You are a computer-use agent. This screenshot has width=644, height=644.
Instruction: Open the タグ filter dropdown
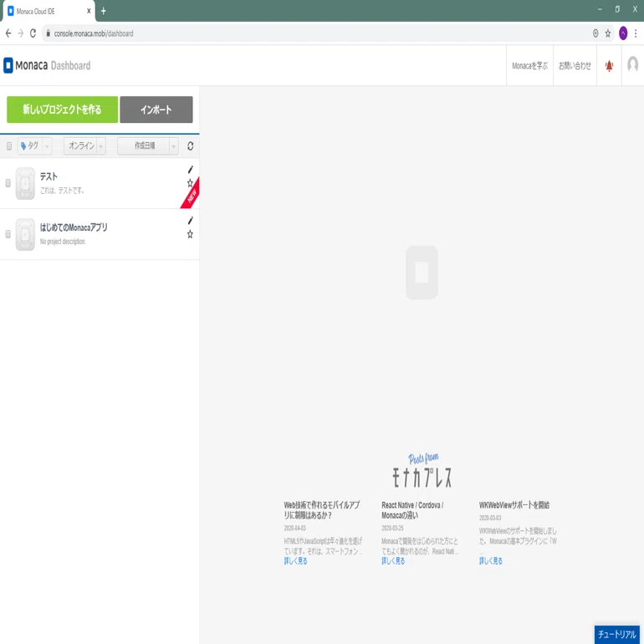coord(35,146)
